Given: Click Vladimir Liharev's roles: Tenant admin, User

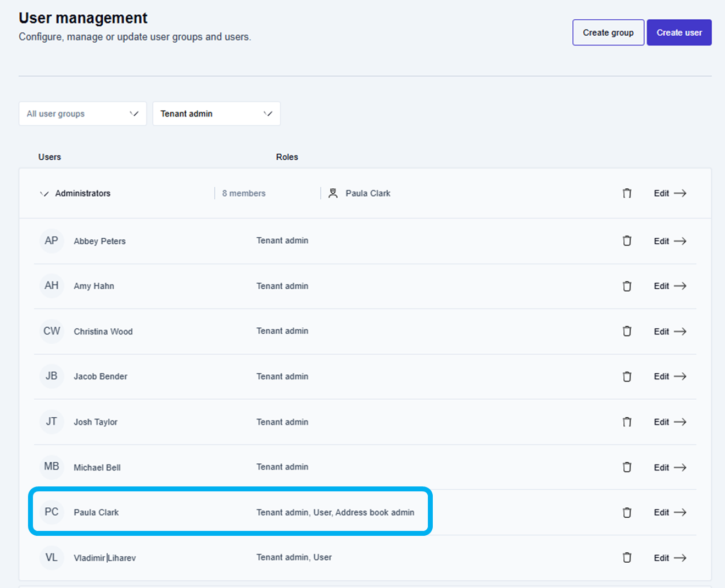Looking at the screenshot, I should 294,557.
